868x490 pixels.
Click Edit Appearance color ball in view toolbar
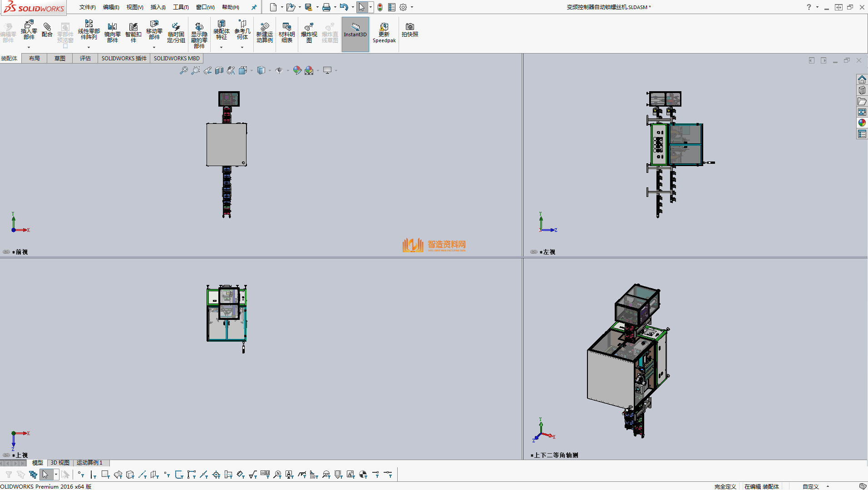[297, 70]
